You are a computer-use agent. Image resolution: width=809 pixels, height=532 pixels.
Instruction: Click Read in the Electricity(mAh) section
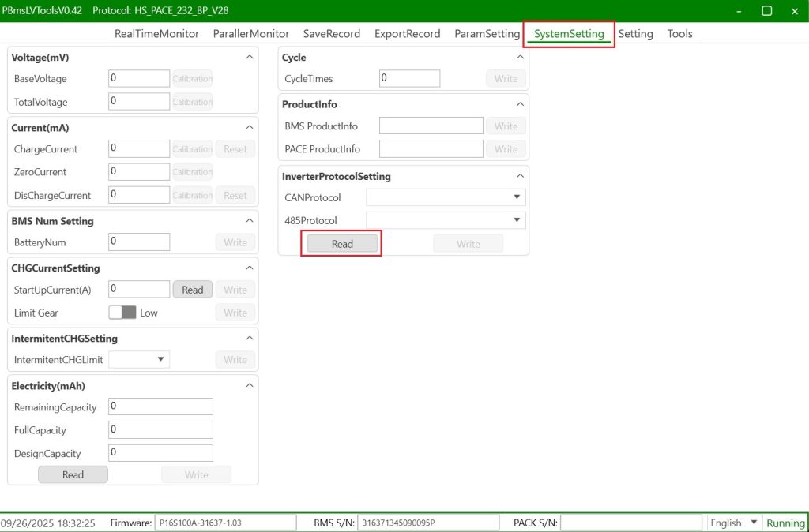tap(73, 474)
